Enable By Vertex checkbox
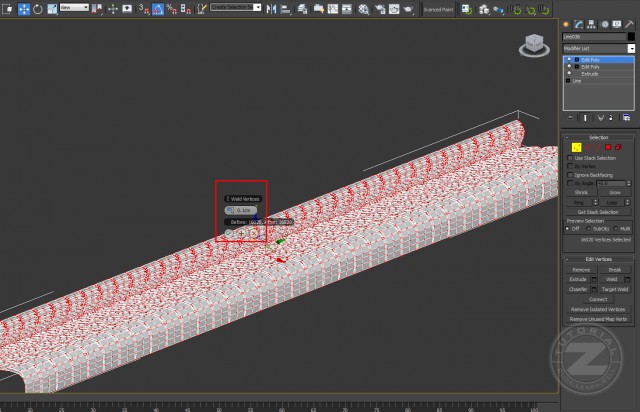 point(570,166)
